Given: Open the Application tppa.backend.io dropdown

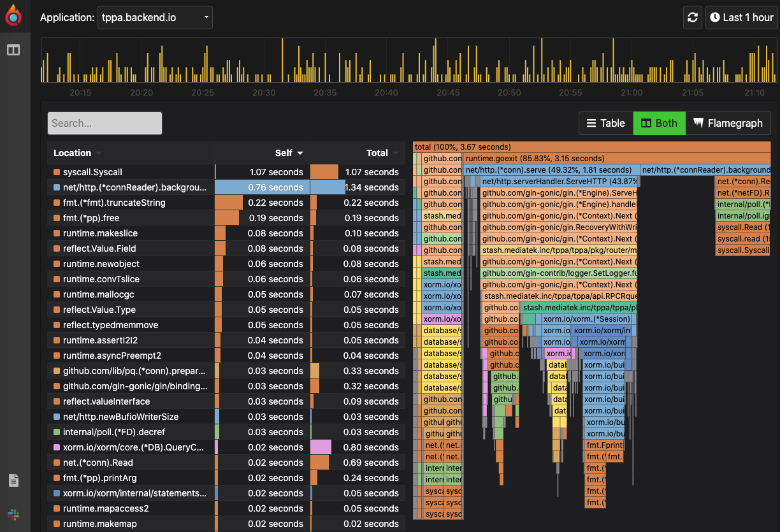Looking at the screenshot, I should point(155,17).
